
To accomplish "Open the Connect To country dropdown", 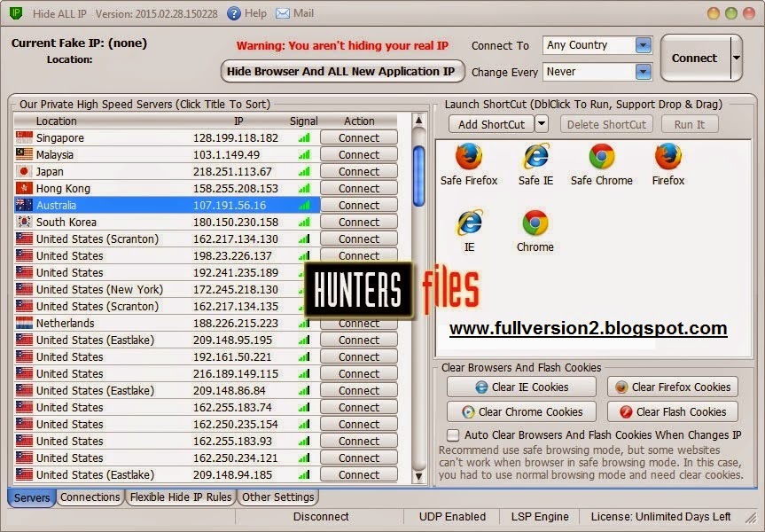I will 644,45.
